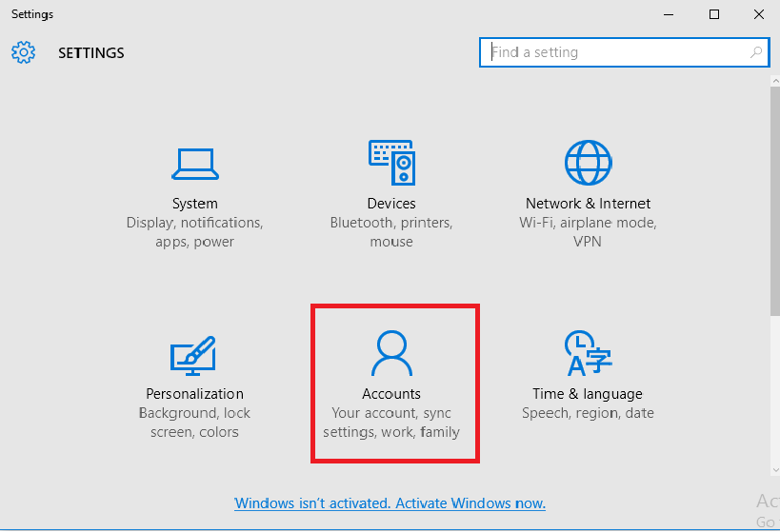Open the Devices keyboard and speaker icon
This screenshot has height=532, width=780.
(x=392, y=163)
